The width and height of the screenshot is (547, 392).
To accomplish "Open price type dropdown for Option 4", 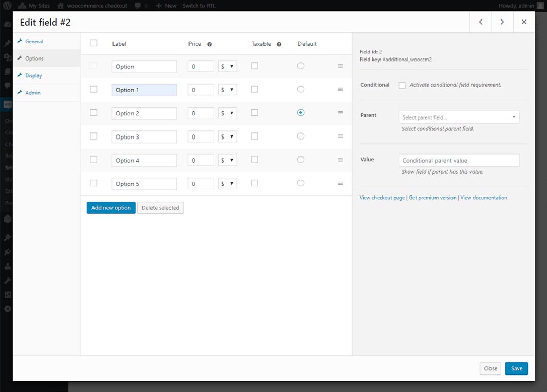I will click(228, 160).
